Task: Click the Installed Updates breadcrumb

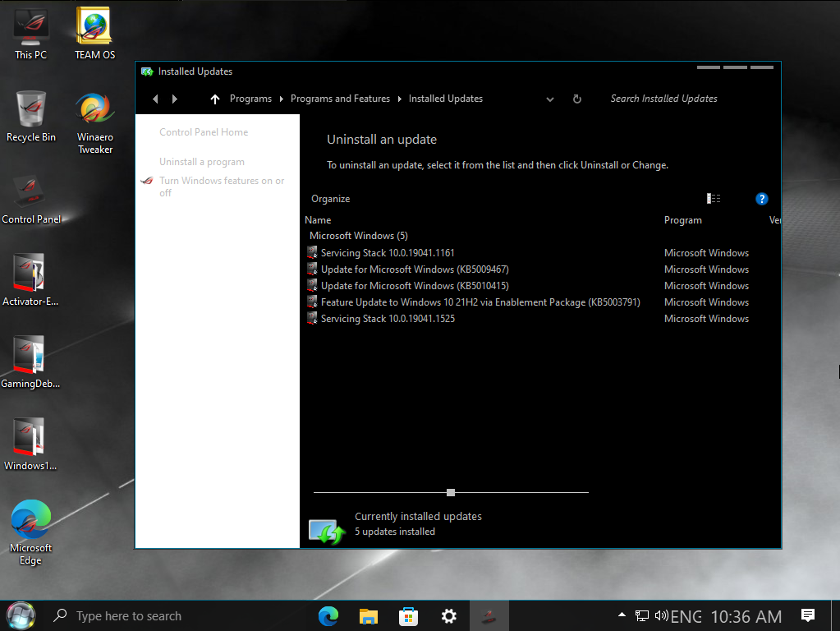Action: [x=446, y=99]
